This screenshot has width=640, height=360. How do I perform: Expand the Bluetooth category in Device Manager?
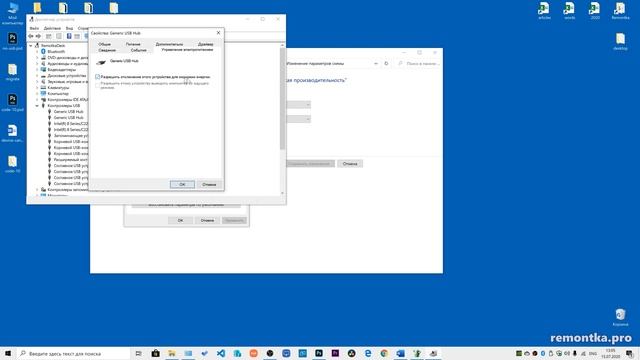click(x=37, y=52)
